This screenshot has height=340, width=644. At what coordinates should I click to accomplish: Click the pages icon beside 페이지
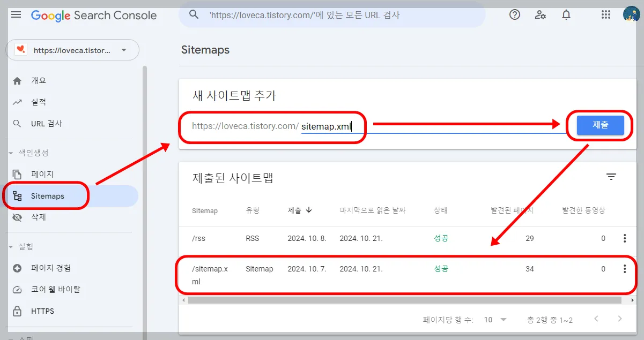(17, 175)
